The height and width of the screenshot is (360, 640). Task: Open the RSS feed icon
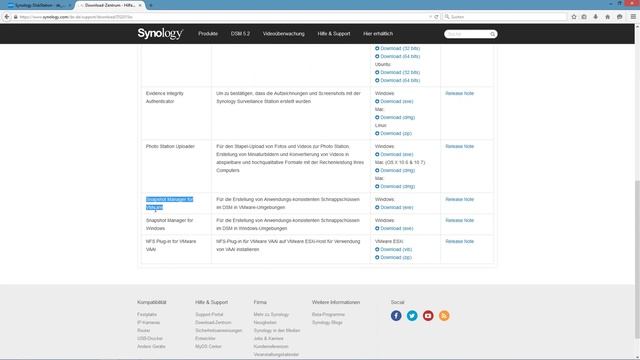444,316
